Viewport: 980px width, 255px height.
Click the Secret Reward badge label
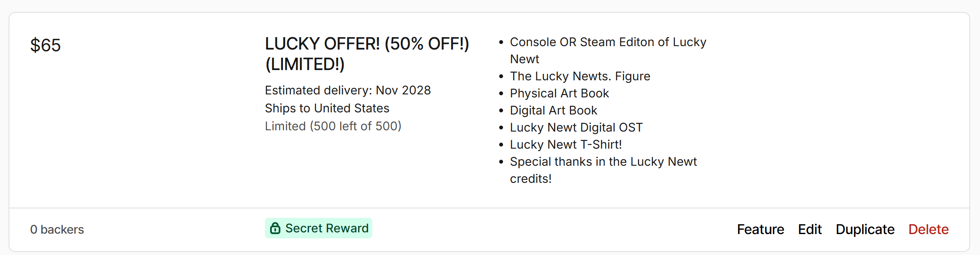327,229
